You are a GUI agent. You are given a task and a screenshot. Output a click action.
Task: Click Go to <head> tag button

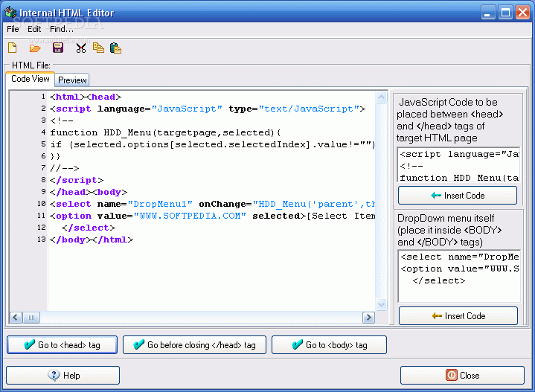tap(62, 345)
